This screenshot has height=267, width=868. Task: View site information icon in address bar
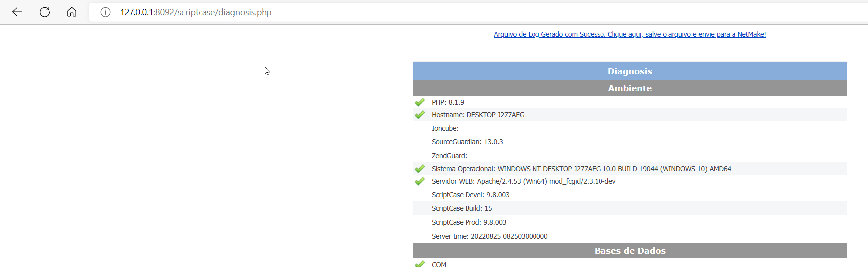tap(105, 12)
